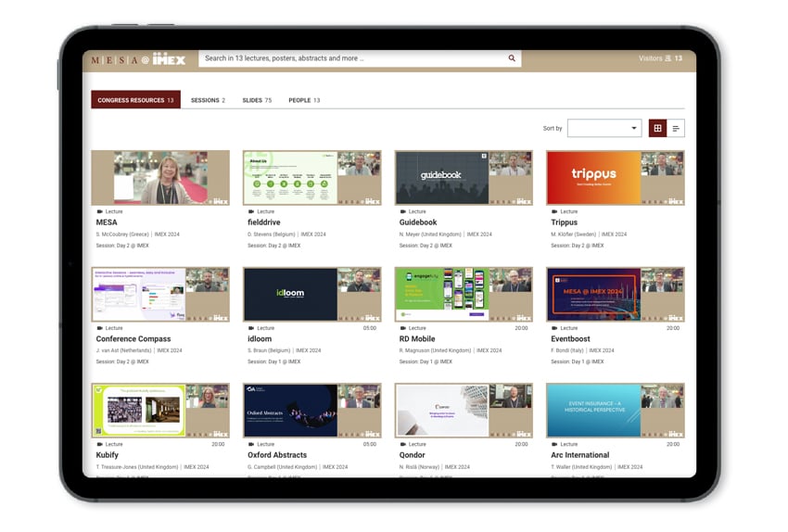Click the Qondor title link

[x=413, y=455]
